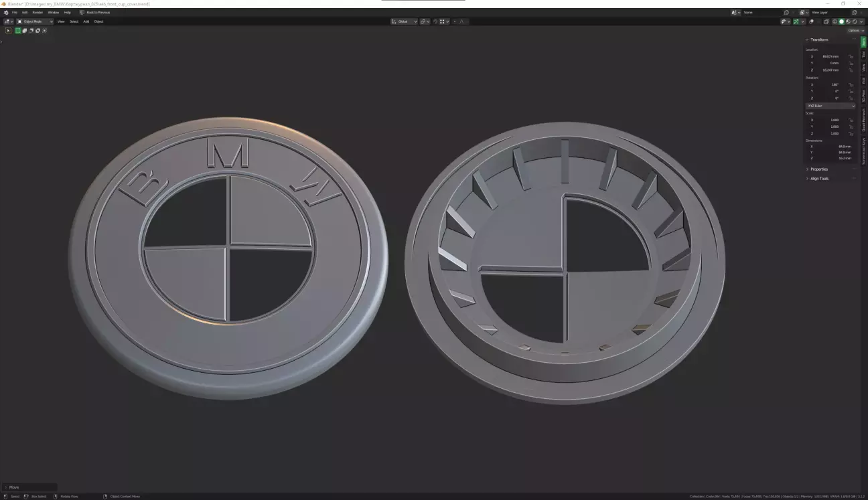This screenshot has width=868, height=500.
Task: Switch to the View sidebar tab
Action: tap(864, 68)
